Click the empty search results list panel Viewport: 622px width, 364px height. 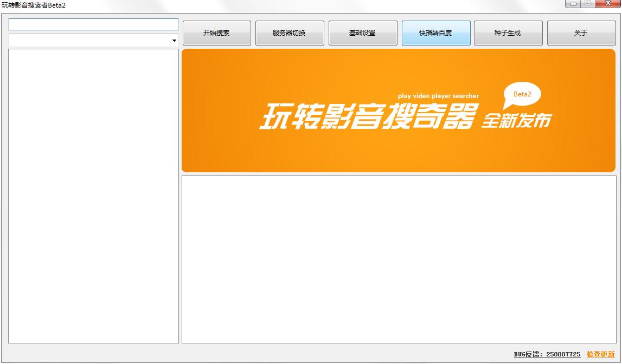(93, 195)
